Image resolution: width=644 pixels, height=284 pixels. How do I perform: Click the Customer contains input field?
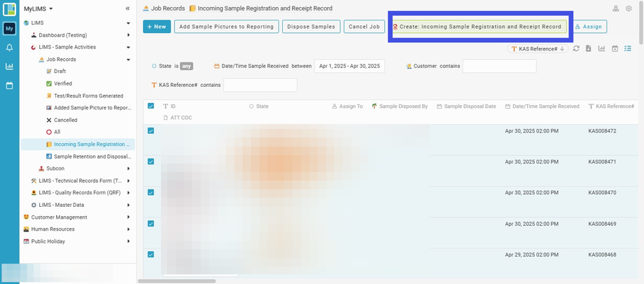[499, 66]
